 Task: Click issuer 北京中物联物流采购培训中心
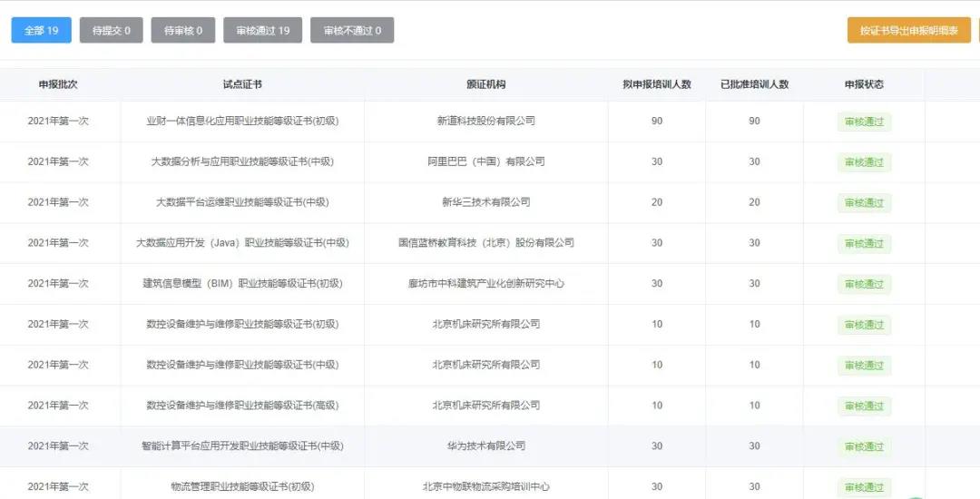(486, 486)
